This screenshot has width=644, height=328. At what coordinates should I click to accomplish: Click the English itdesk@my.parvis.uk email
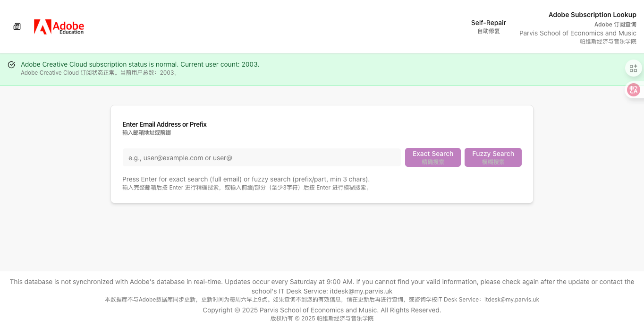click(x=361, y=291)
